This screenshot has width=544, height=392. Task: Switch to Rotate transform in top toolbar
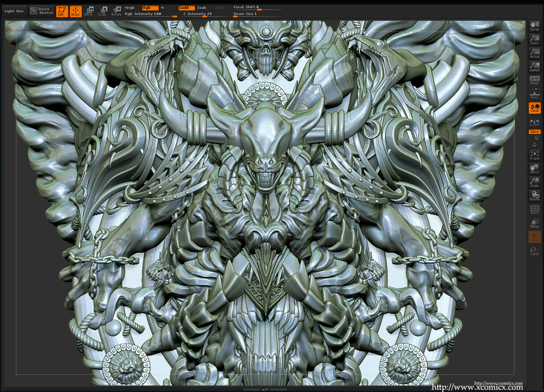click(x=116, y=11)
